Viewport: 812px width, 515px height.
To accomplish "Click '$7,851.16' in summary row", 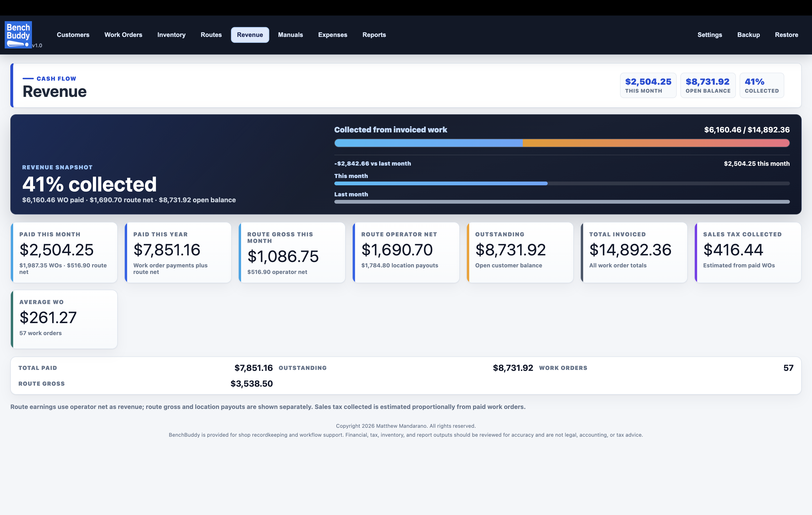I will point(254,368).
